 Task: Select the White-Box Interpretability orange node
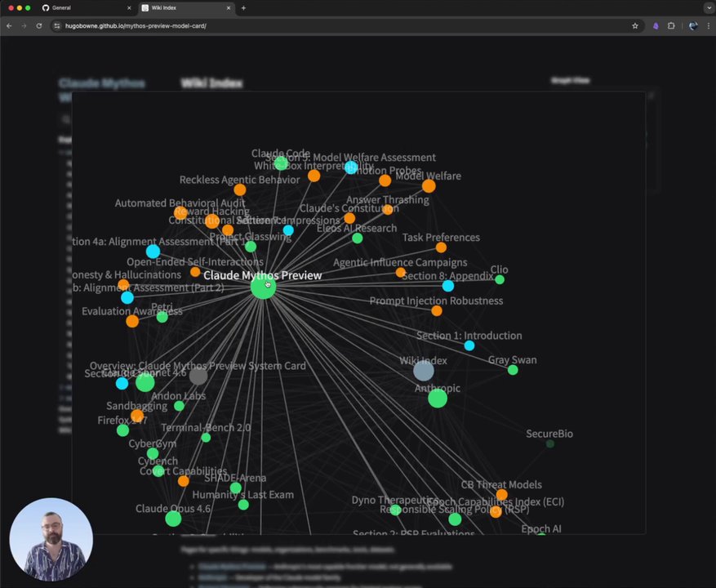[x=314, y=176]
